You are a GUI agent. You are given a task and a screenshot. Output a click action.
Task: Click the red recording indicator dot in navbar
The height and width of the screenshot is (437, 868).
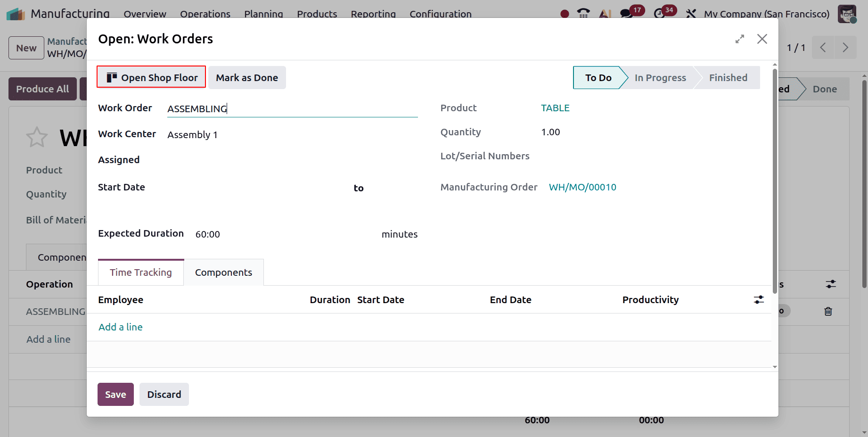pos(565,14)
